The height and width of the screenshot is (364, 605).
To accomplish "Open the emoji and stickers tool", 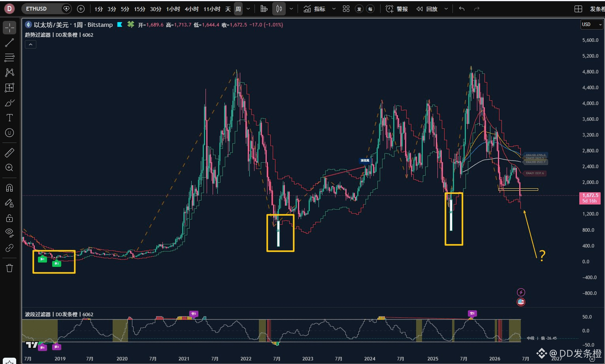I will [x=9, y=133].
